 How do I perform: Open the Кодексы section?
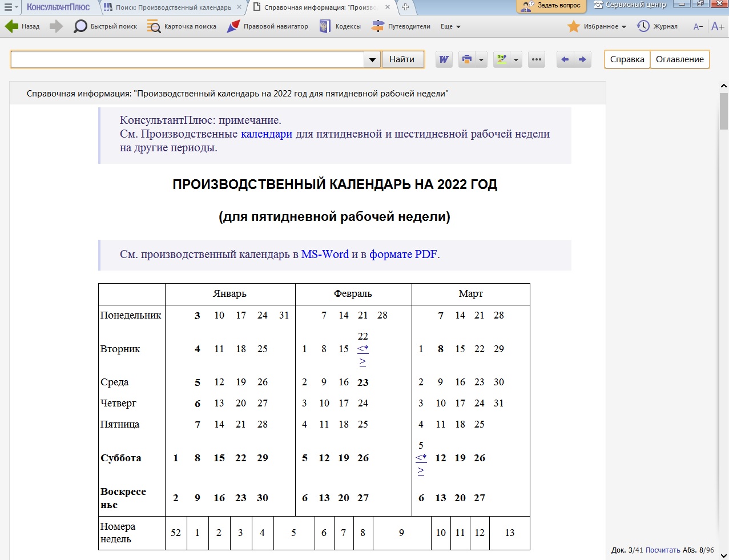coord(340,26)
